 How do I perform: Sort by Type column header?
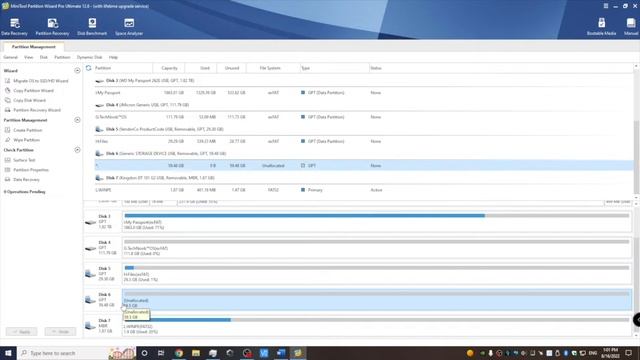pyautogui.click(x=306, y=68)
